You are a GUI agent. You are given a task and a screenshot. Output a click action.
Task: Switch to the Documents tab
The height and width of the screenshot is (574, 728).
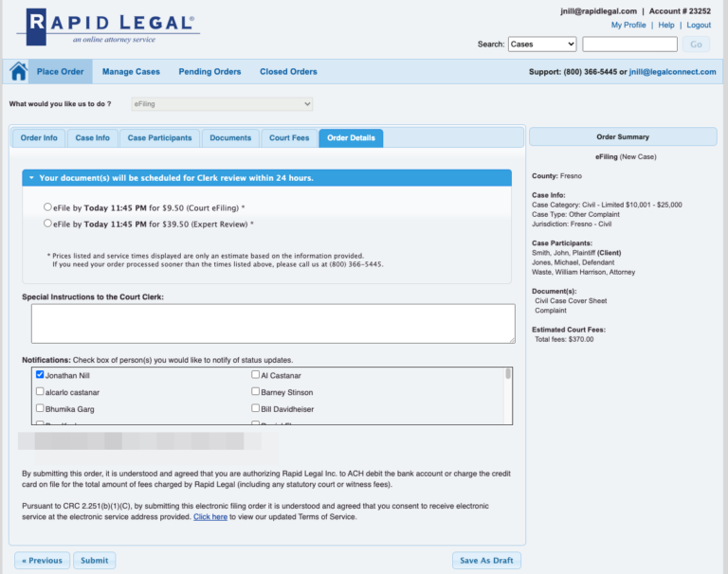coord(230,137)
